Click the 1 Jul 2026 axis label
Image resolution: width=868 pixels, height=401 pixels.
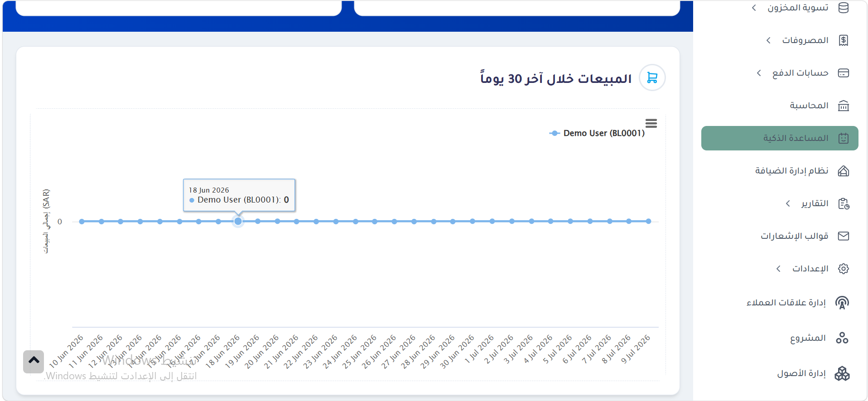pyautogui.click(x=479, y=349)
